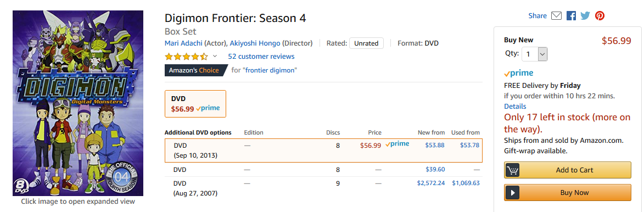The width and height of the screenshot is (644, 212).
Task: Open used from $1,069.63 offer
Action: point(466,183)
